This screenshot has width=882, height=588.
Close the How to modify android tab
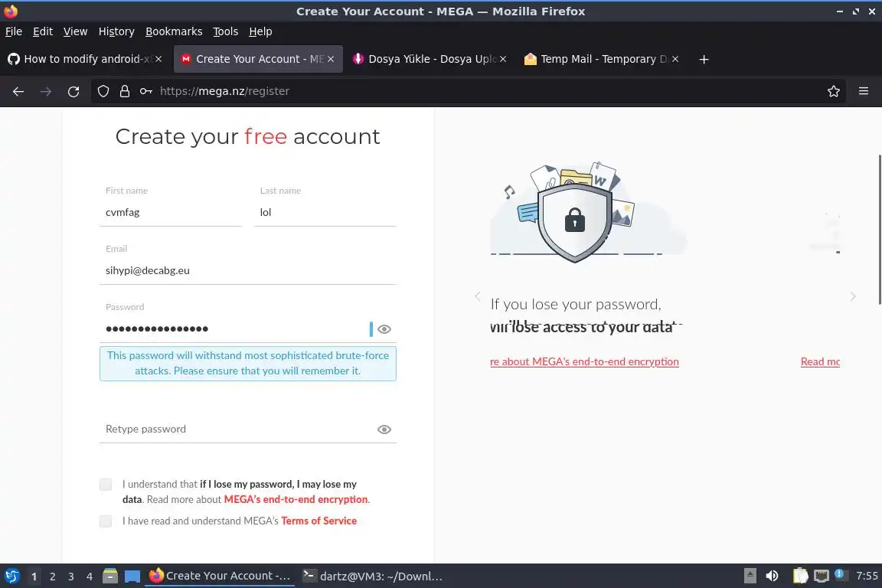pos(158,59)
